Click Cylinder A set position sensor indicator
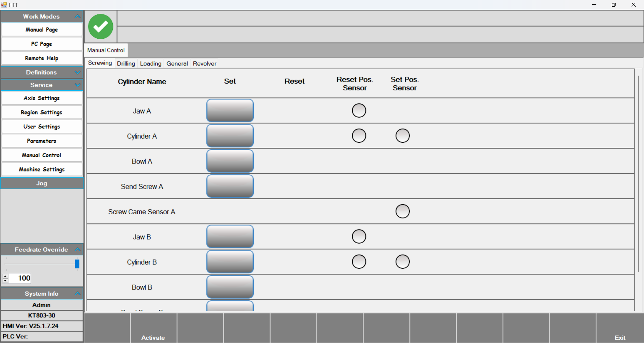This screenshot has width=644, height=343. [x=402, y=136]
